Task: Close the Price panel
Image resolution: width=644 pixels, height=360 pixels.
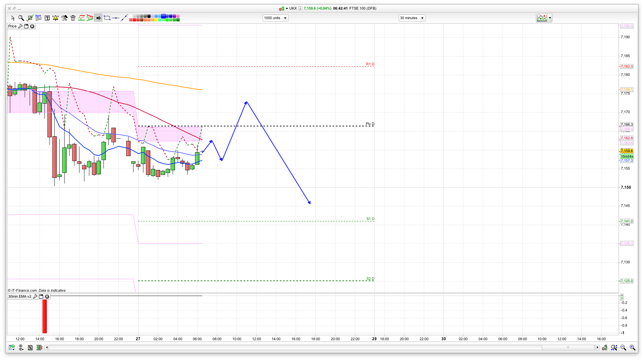Action: pos(32,26)
